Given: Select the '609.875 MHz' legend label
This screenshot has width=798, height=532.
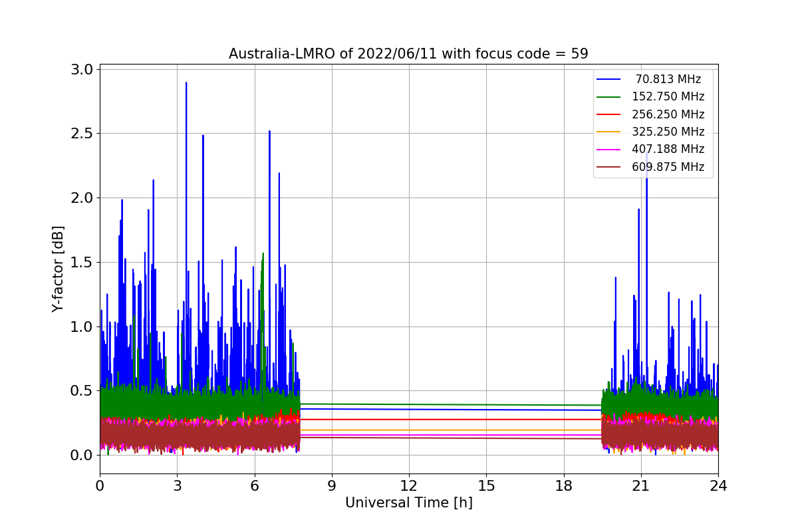Looking at the screenshot, I should tap(668, 167).
